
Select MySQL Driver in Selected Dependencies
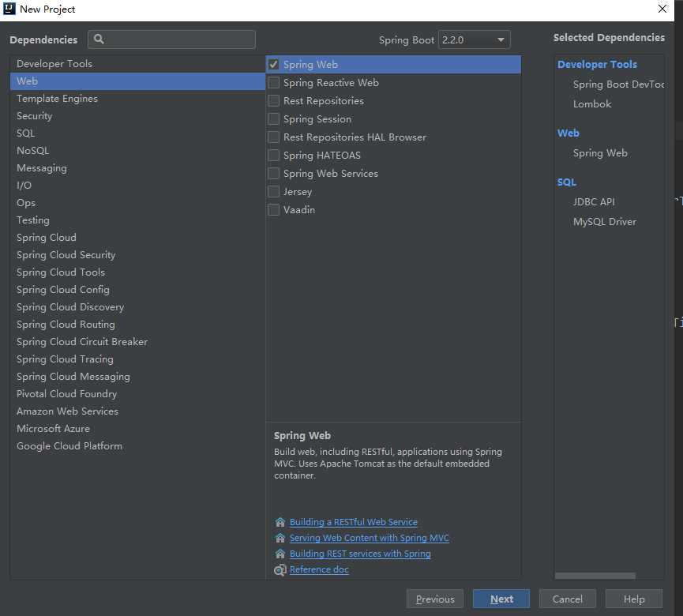coord(605,222)
